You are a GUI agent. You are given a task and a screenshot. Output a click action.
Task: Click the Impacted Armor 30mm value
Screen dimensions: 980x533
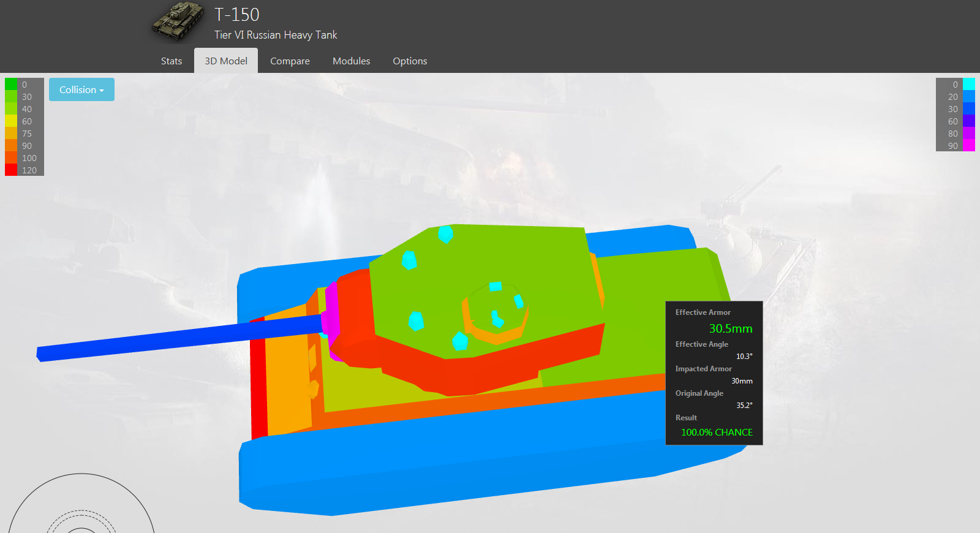(x=742, y=381)
